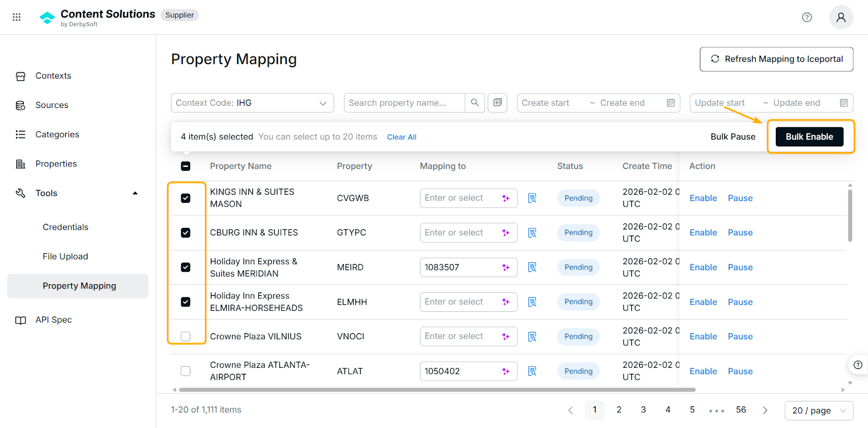
Task: Click Enable for KINGS INN & SUITES MASON
Action: 703,198
